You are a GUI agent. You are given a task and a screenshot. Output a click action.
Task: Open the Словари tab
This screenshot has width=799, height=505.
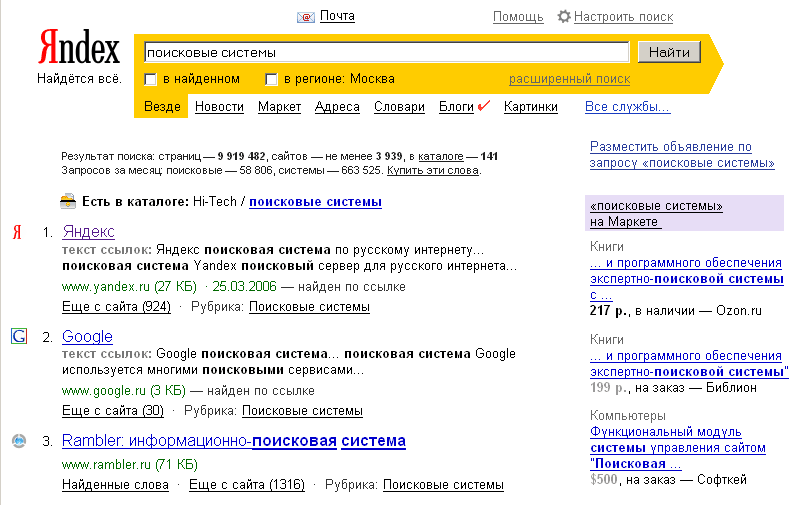400,107
